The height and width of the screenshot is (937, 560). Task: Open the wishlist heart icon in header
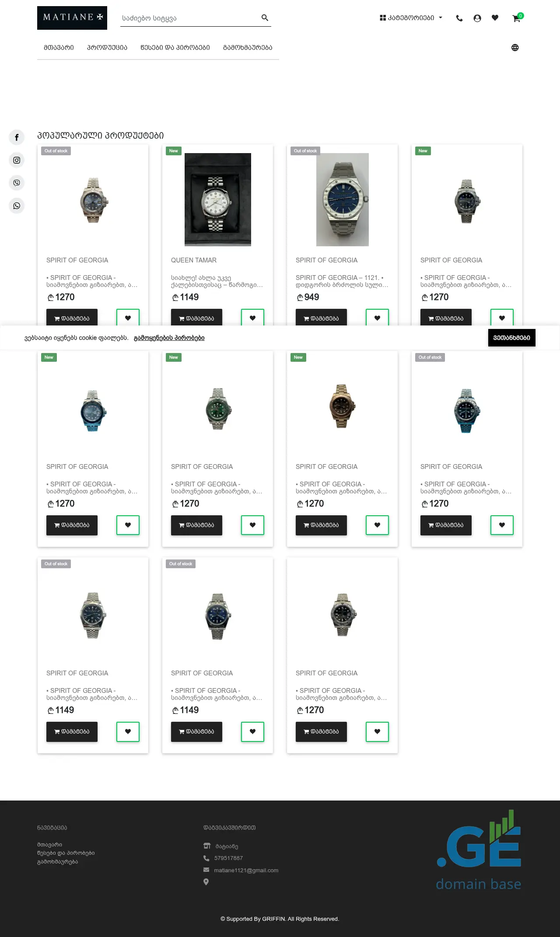coord(495,18)
